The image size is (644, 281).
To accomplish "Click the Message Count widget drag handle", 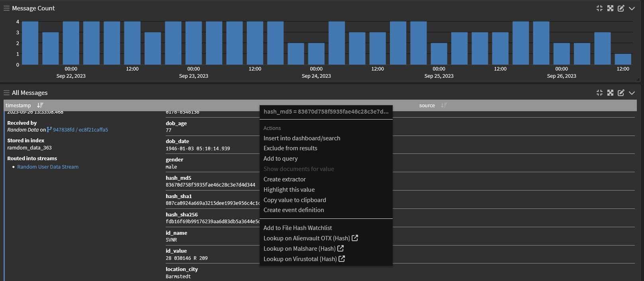I will coord(6,8).
